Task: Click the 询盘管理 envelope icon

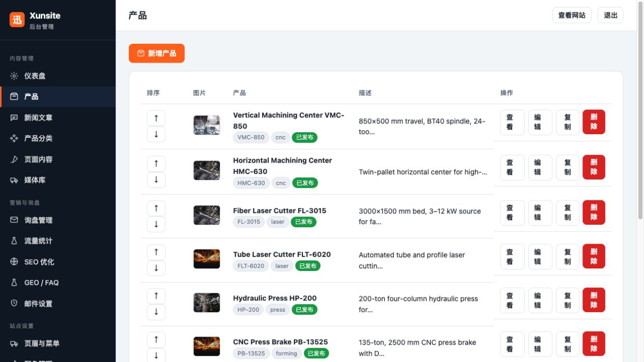Action: click(x=14, y=220)
